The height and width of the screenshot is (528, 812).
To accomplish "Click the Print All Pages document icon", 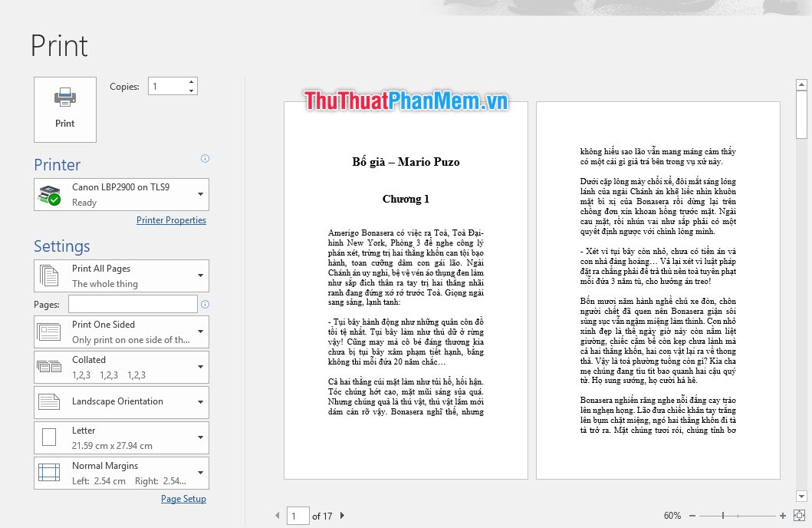I will point(49,276).
